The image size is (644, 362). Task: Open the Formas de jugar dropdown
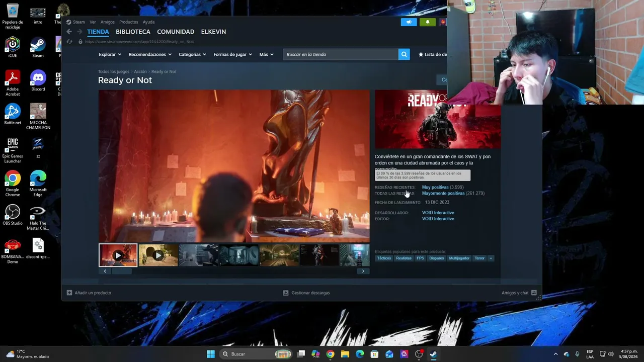pyautogui.click(x=233, y=54)
